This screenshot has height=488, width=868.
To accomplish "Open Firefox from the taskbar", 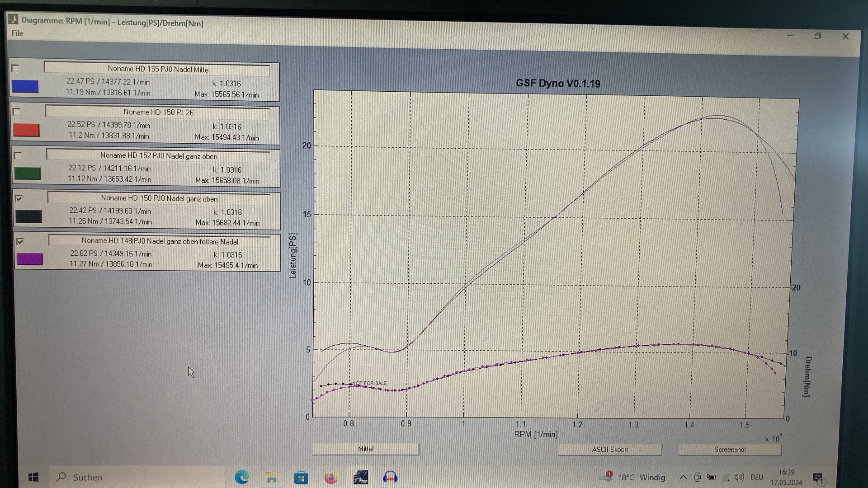I will coord(331,478).
